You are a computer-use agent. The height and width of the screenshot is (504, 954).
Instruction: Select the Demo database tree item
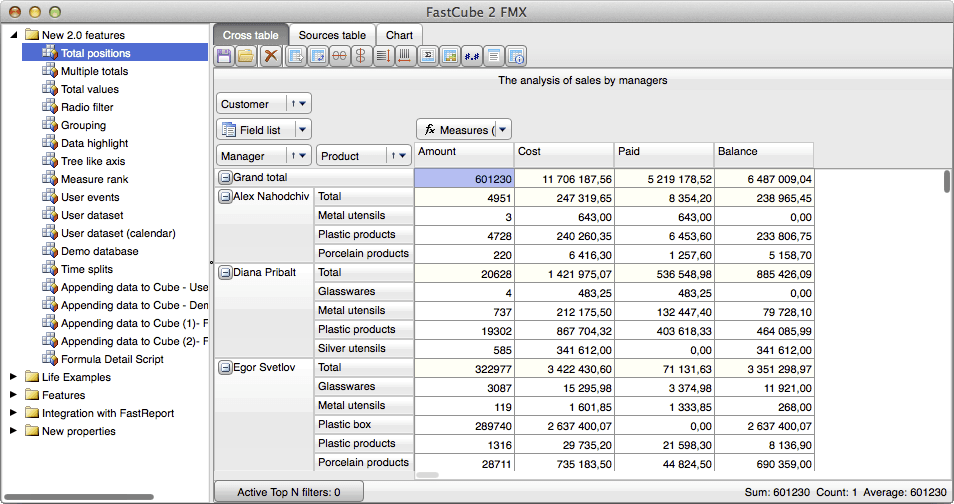pos(100,251)
